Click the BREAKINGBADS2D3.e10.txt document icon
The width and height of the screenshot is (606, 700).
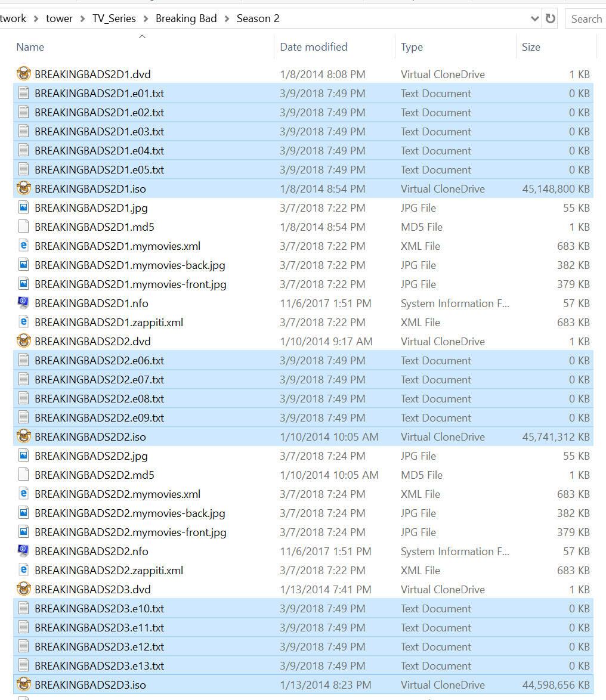[x=24, y=608]
